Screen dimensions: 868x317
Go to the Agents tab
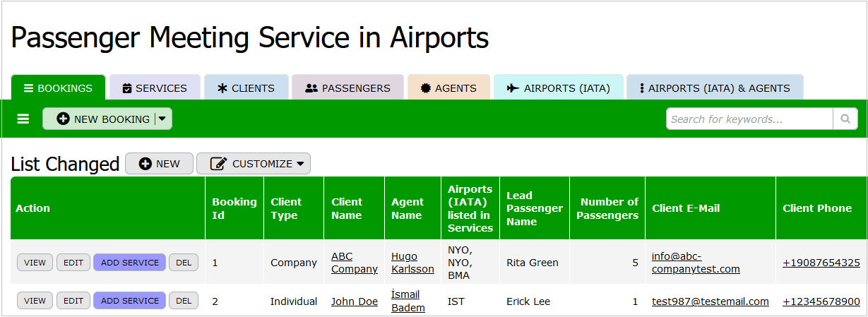tap(448, 88)
